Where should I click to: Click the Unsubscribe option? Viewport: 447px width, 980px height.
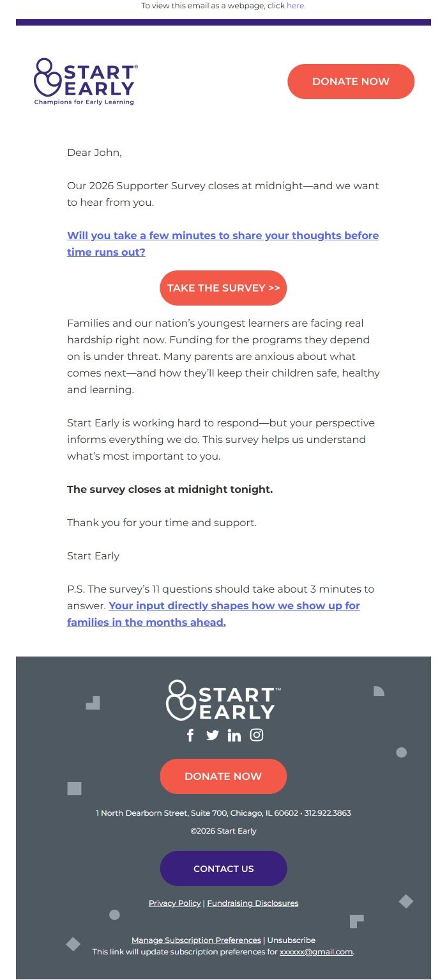[291, 940]
